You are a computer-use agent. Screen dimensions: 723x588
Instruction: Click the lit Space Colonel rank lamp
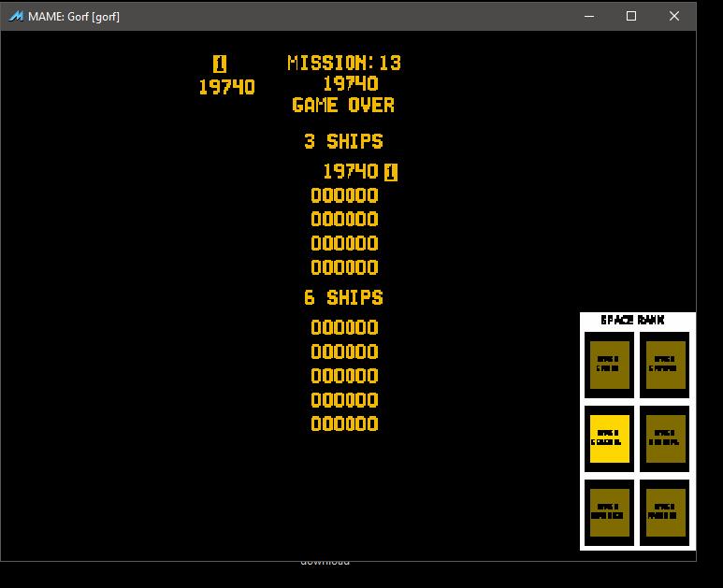(609, 438)
